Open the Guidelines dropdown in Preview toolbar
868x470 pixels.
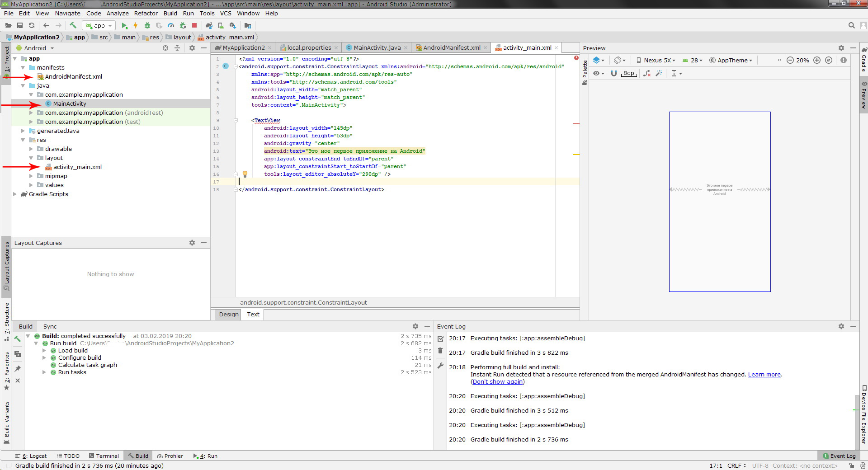tap(676, 73)
